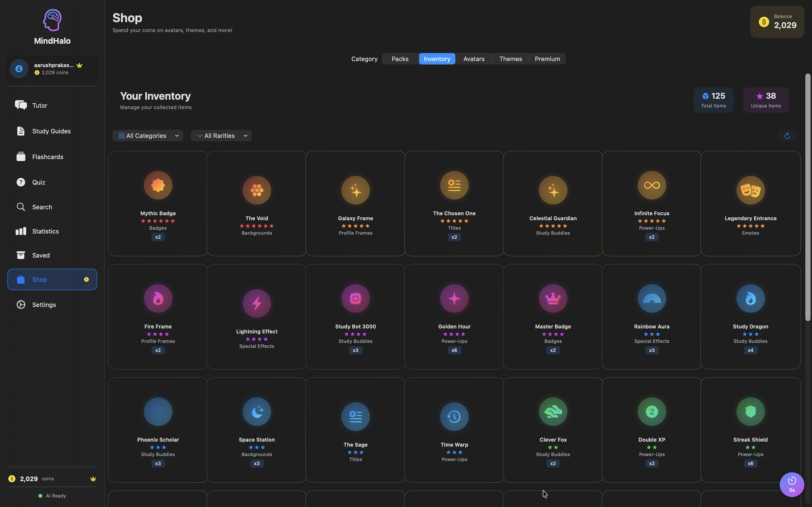Screen dimensions: 812x507
Task: Click the Balance coin counter
Action: click(777, 22)
